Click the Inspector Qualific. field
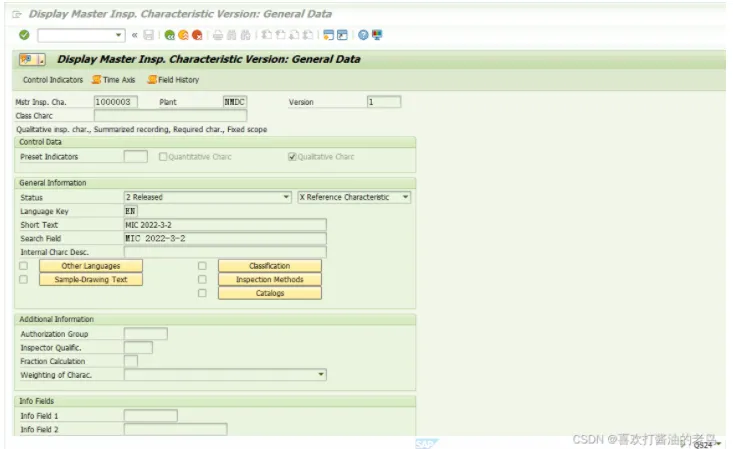 tap(138, 348)
